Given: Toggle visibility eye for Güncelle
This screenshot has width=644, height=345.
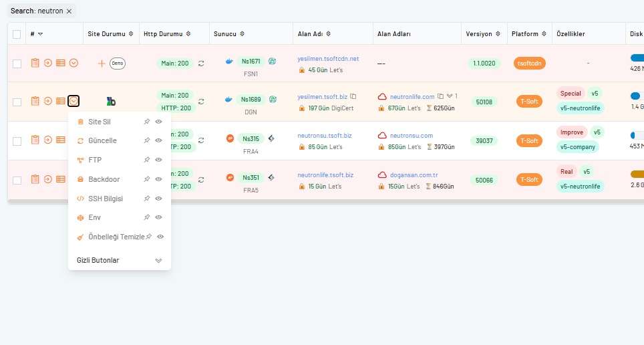Looking at the screenshot, I should [x=159, y=141].
